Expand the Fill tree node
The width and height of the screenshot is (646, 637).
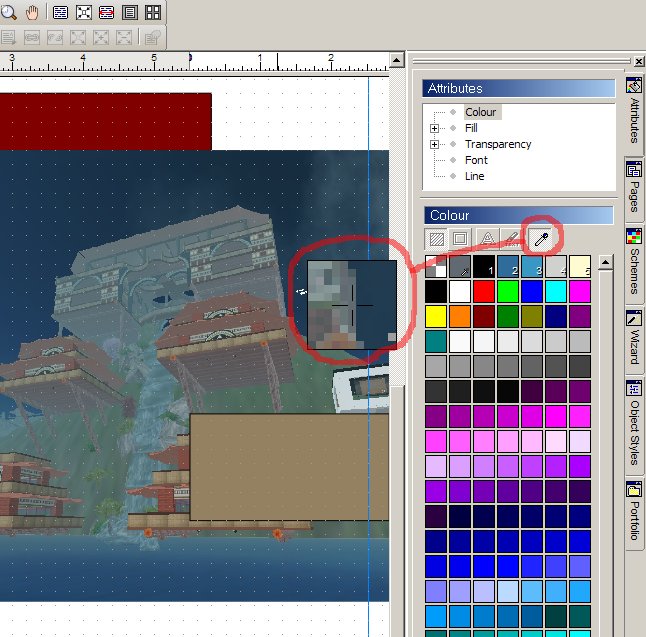(x=434, y=129)
